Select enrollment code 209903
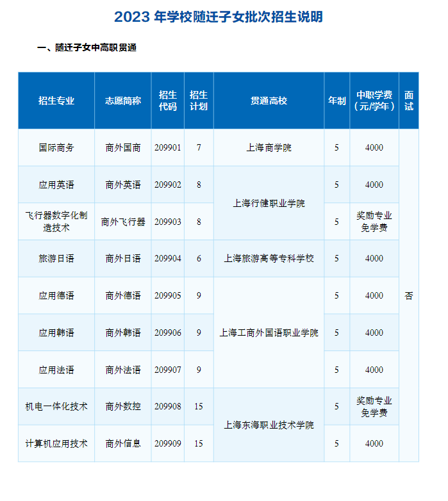 coord(168,222)
